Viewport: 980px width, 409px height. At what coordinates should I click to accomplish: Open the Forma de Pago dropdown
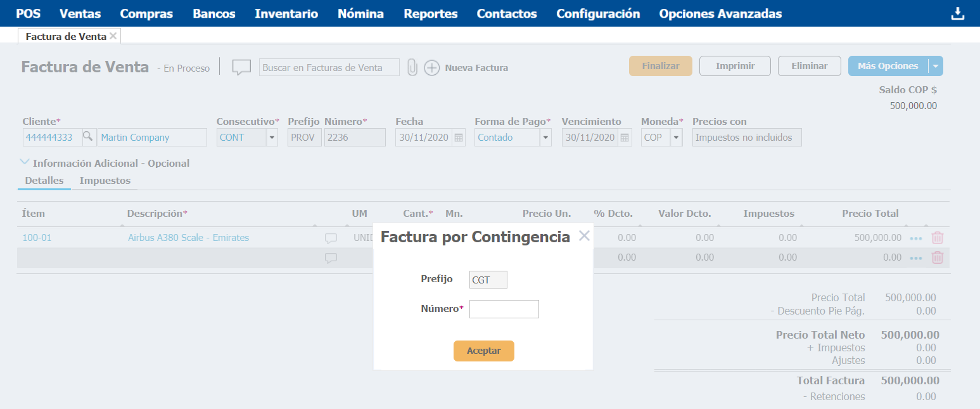click(x=545, y=138)
